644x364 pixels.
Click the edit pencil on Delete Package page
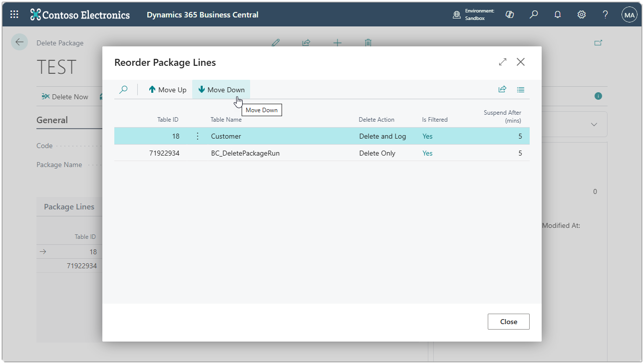point(276,43)
